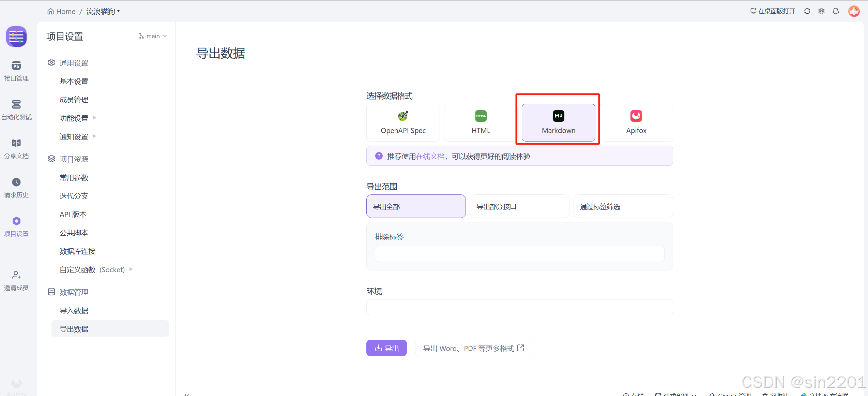The image size is (868, 396).
Task: Click 邀请成员 add-user icon
Action: click(x=16, y=275)
